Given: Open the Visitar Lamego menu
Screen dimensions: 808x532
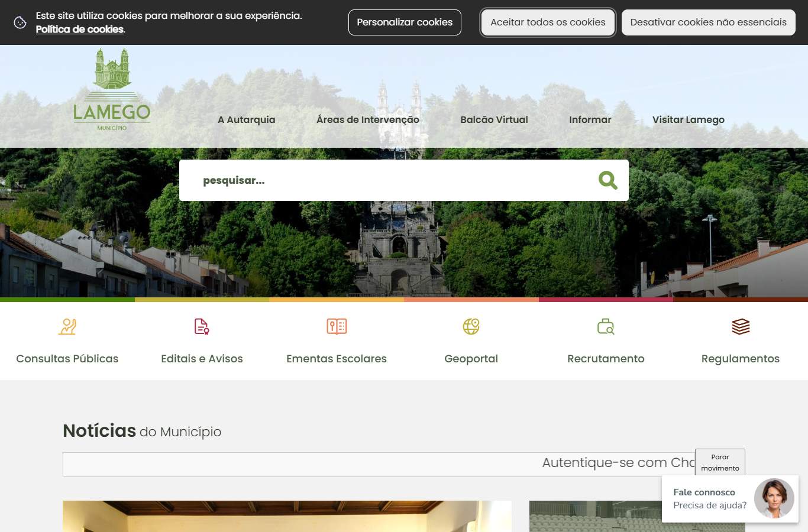Looking at the screenshot, I should 689,119.
